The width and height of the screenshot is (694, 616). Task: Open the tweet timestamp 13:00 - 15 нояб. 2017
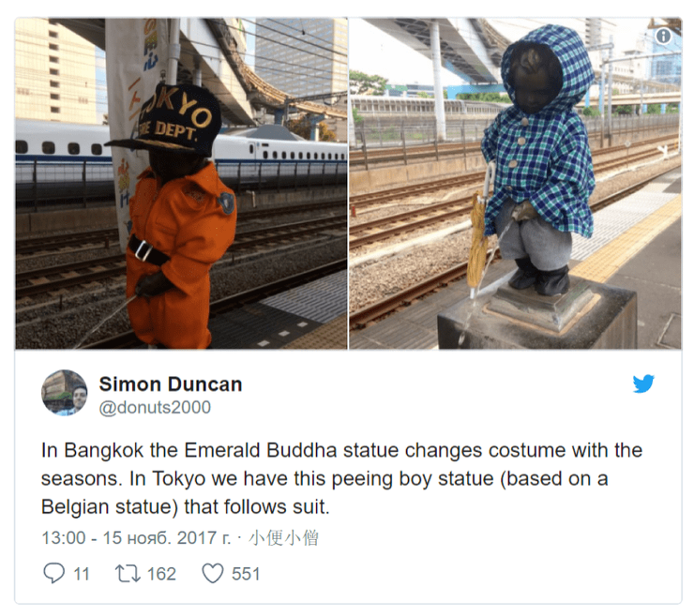pyautogui.click(x=136, y=537)
